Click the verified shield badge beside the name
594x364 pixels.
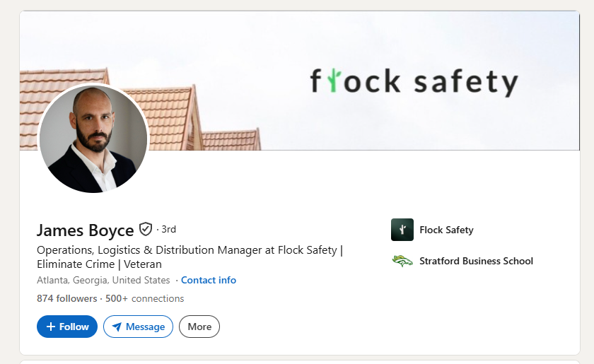coord(146,229)
